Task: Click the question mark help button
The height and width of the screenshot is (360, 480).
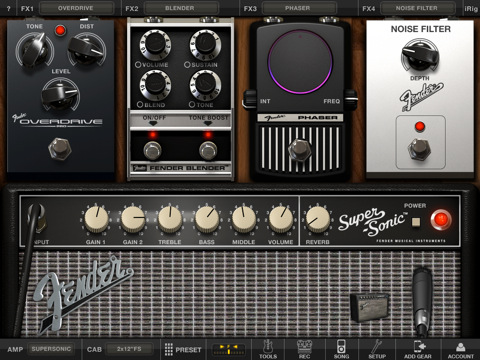Action: [x=9, y=8]
